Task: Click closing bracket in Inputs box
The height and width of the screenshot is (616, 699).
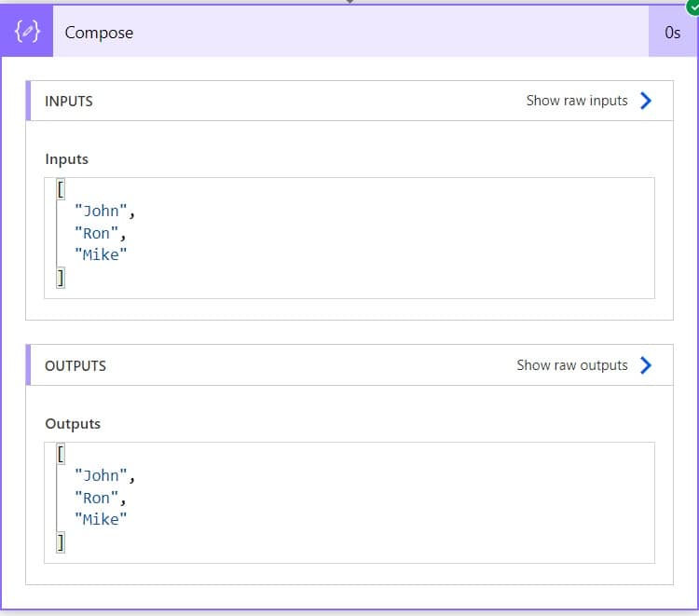Action: [61, 278]
